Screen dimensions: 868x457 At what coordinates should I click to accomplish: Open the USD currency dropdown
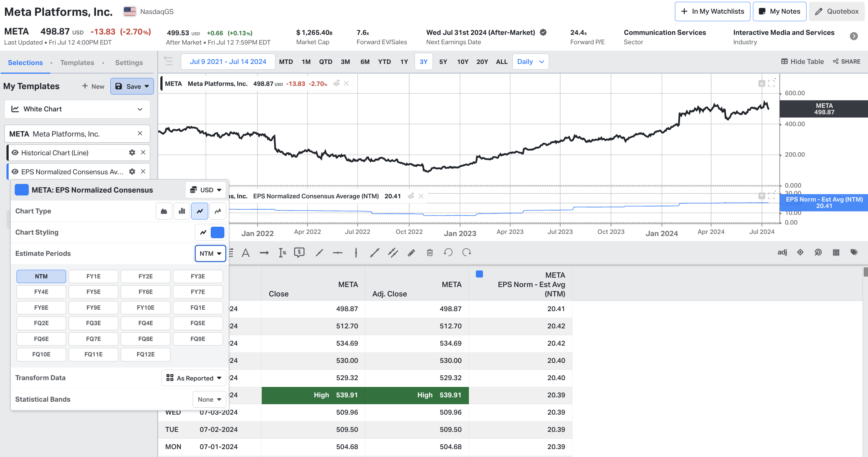(x=206, y=190)
